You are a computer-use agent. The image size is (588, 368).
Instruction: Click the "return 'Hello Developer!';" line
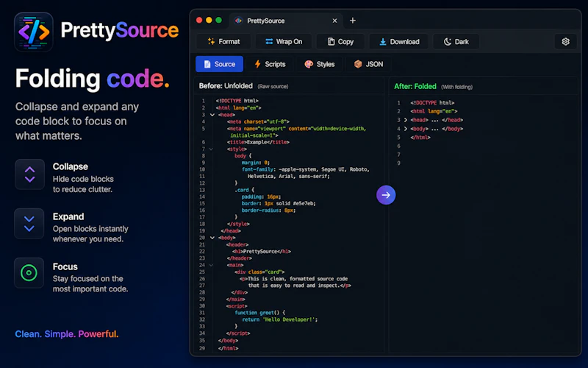[280, 319]
